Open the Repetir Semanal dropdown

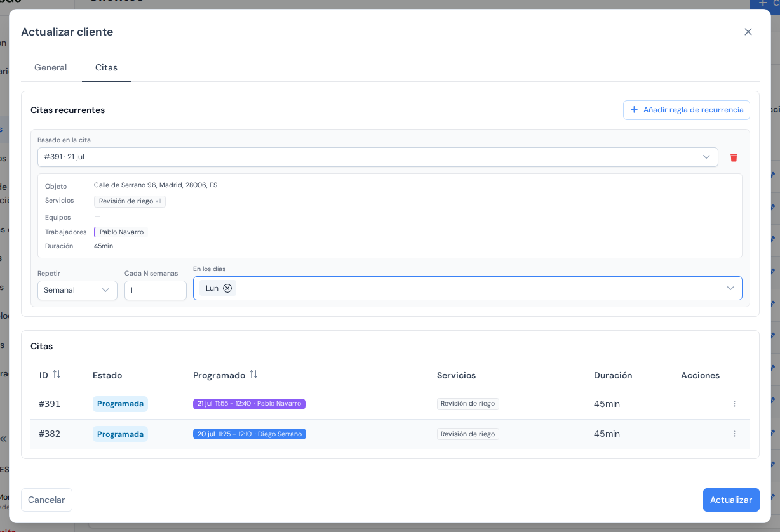(77, 290)
